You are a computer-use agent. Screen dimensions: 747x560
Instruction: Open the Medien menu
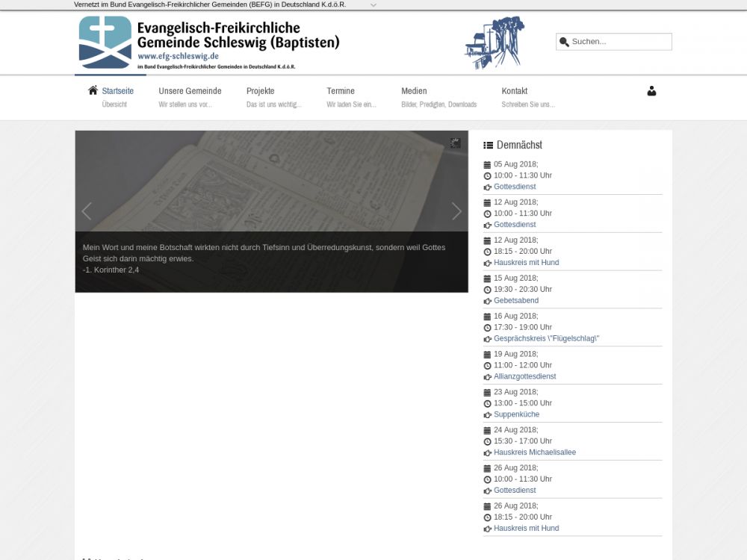414,91
